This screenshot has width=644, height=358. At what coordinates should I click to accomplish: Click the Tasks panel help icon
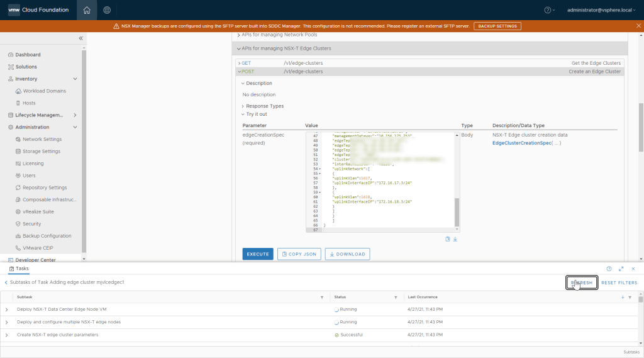point(609,269)
